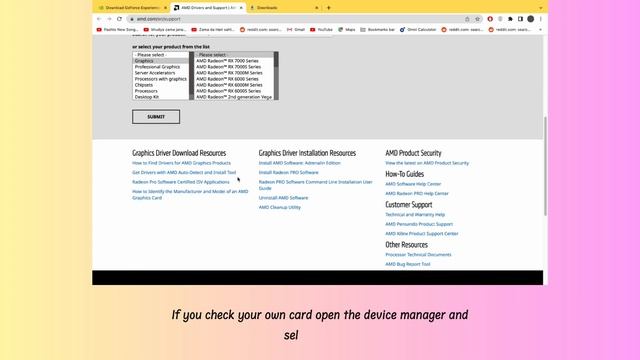Viewport: 640px width, 360px height.
Task: Open AMD Xilinx Product Support Center link
Action: click(x=422, y=234)
